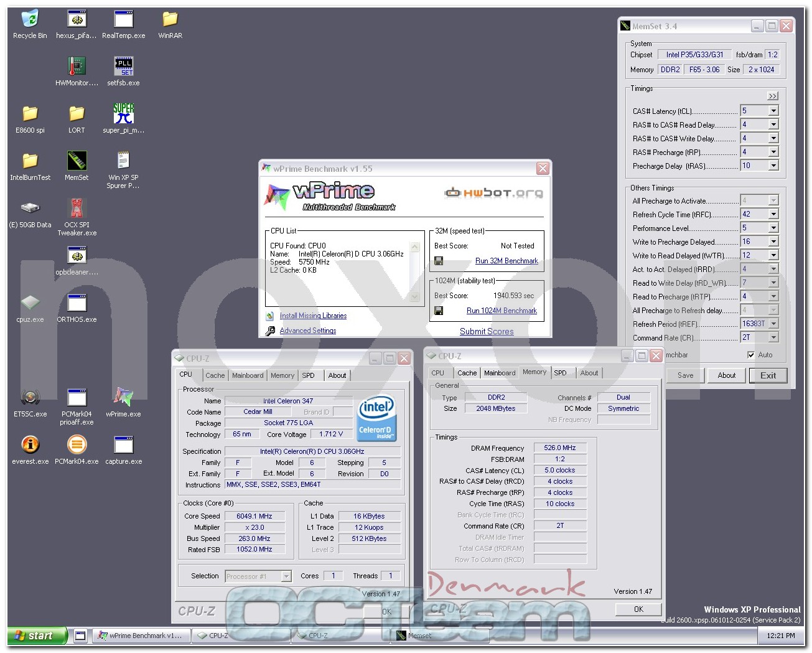Launch wPrime.exe desktop icon
This screenshot has width=812, height=653.
click(x=123, y=403)
